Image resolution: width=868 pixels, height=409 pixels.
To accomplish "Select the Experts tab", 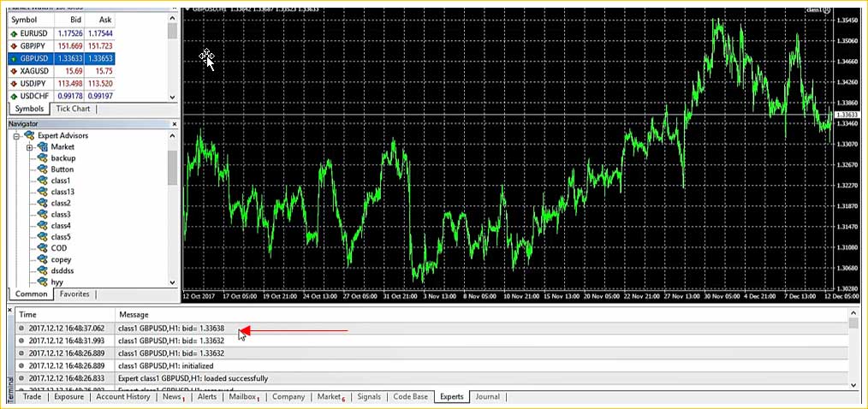I will coord(452,397).
